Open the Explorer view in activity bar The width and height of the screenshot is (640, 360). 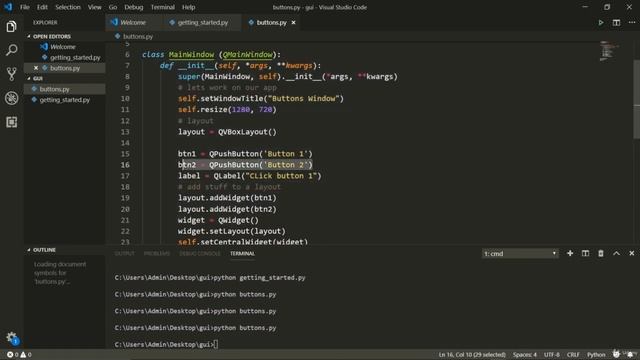pyautogui.click(x=11, y=27)
